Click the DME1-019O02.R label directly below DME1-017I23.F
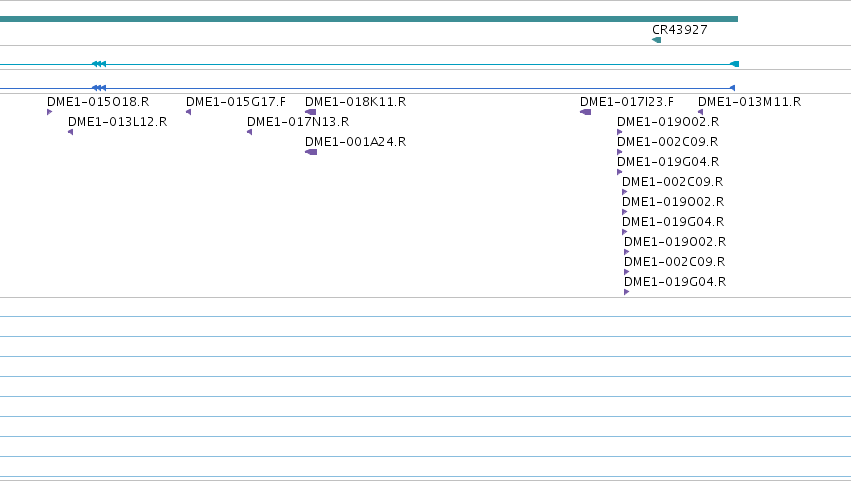 (x=668, y=122)
